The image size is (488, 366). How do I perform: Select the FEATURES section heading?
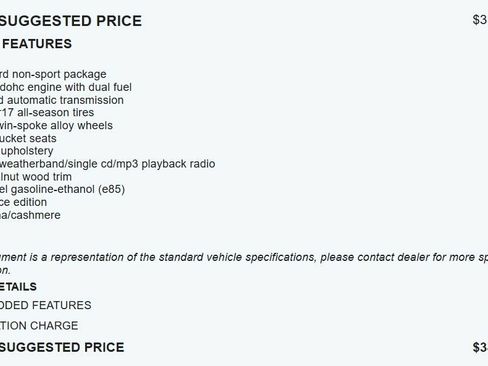click(36, 44)
